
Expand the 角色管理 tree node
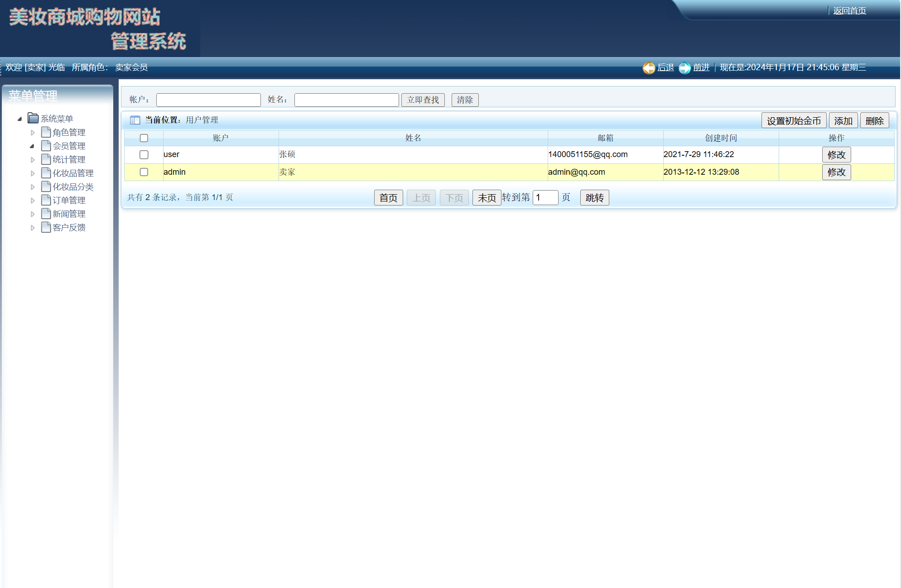click(33, 132)
